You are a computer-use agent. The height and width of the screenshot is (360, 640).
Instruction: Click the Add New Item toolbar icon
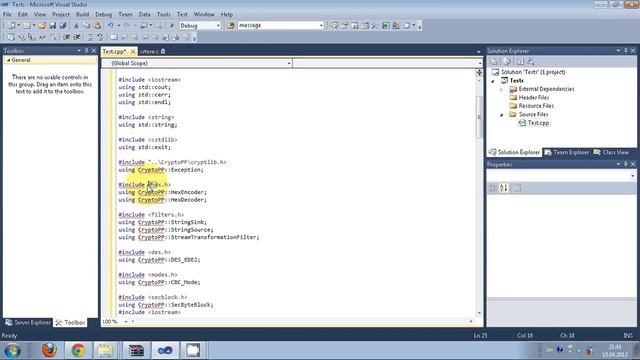tap(27, 25)
